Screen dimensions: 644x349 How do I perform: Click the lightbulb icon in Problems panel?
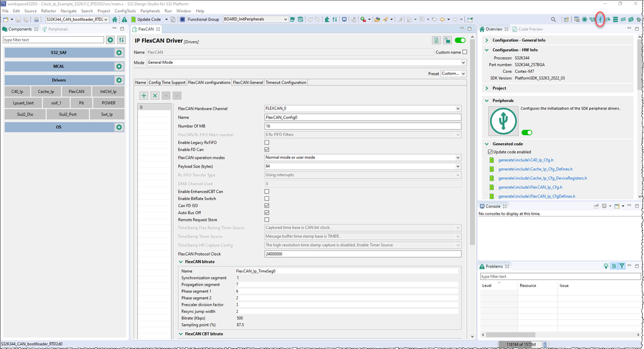[x=606, y=266]
